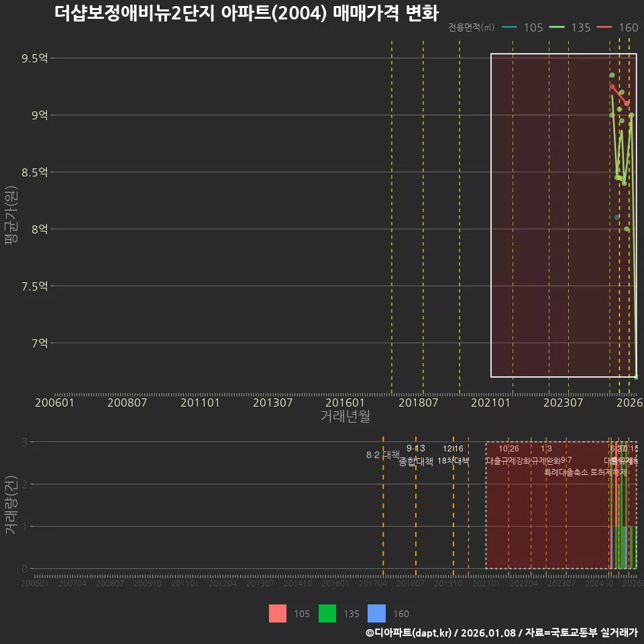Toggle the green 135 swatch in bottom legend

tap(327, 613)
